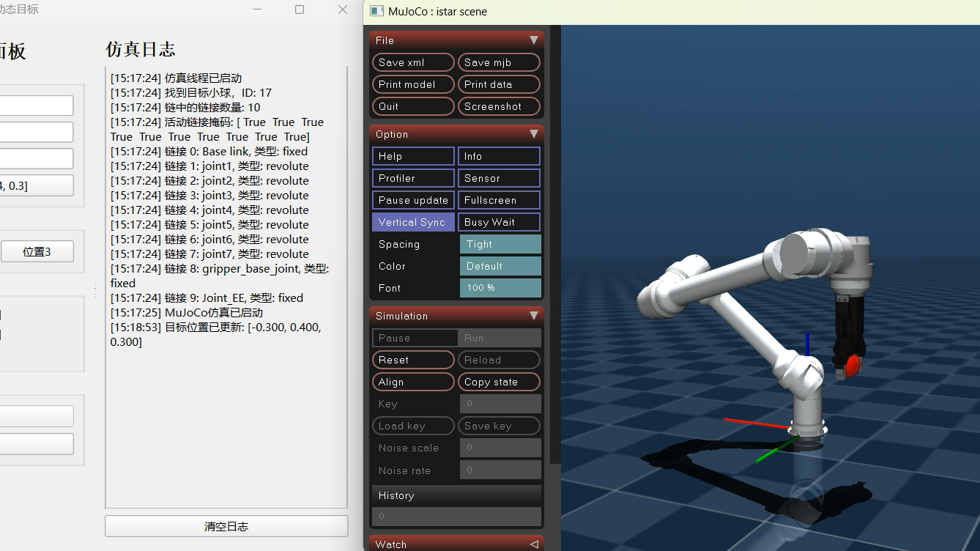The height and width of the screenshot is (551, 980).
Task: Click the red target ball in the scene
Action: [x=853, y=366]
